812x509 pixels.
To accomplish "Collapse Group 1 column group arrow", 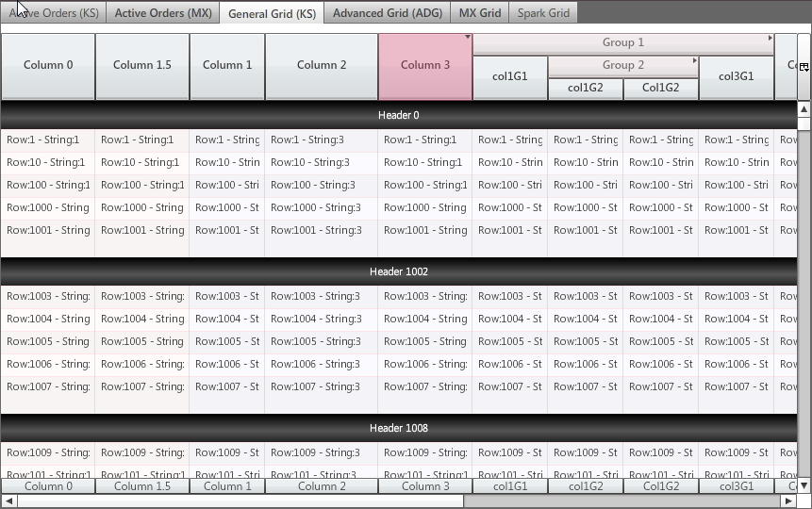I will point(771,39).
